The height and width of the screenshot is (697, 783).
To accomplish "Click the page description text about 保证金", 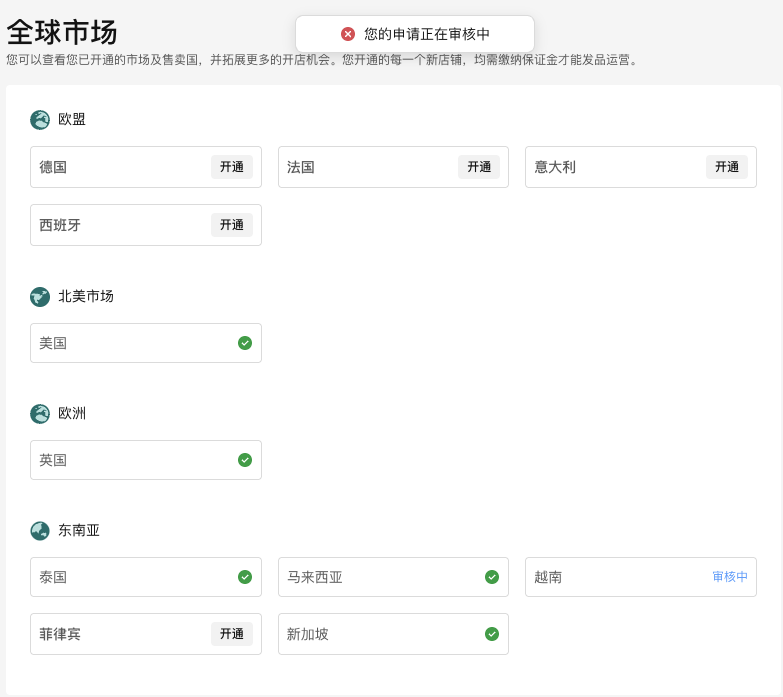I will (x=323, y=60).
